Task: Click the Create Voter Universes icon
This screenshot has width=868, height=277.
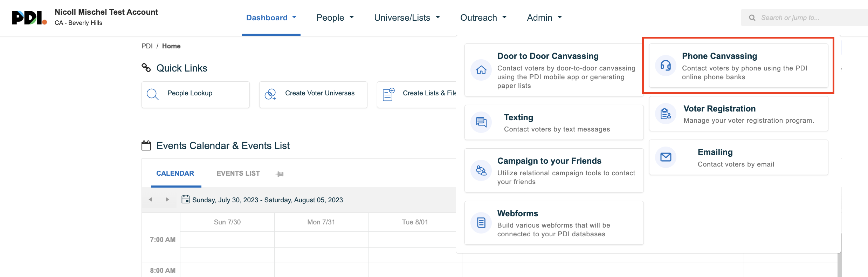Action: 270,94
